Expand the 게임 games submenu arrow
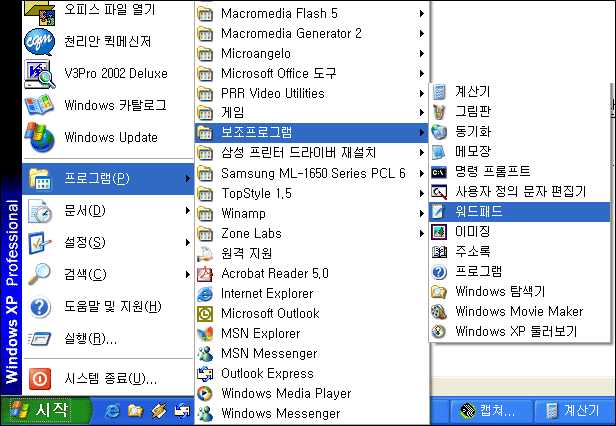This screenshot has height=426, width=616. coord(422,113)
